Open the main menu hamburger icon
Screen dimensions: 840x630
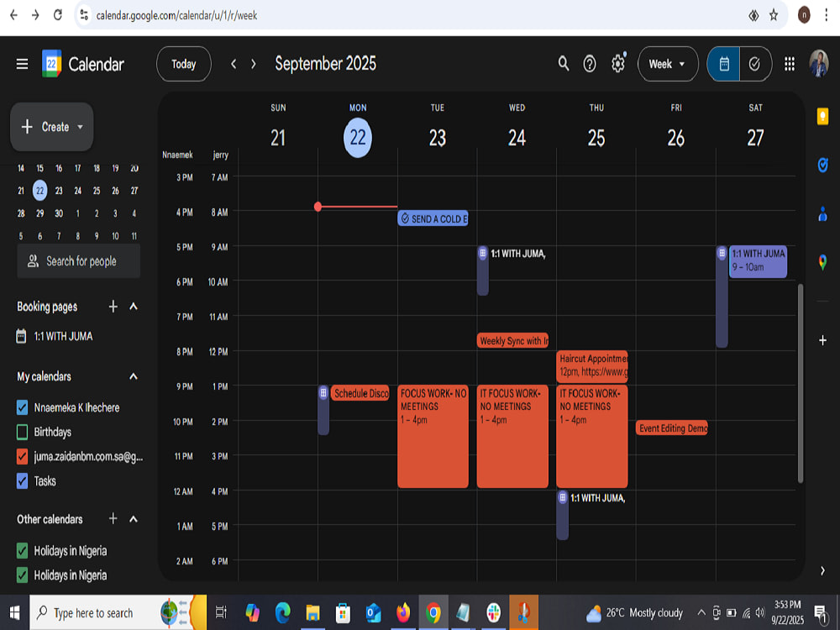(22, 65)
